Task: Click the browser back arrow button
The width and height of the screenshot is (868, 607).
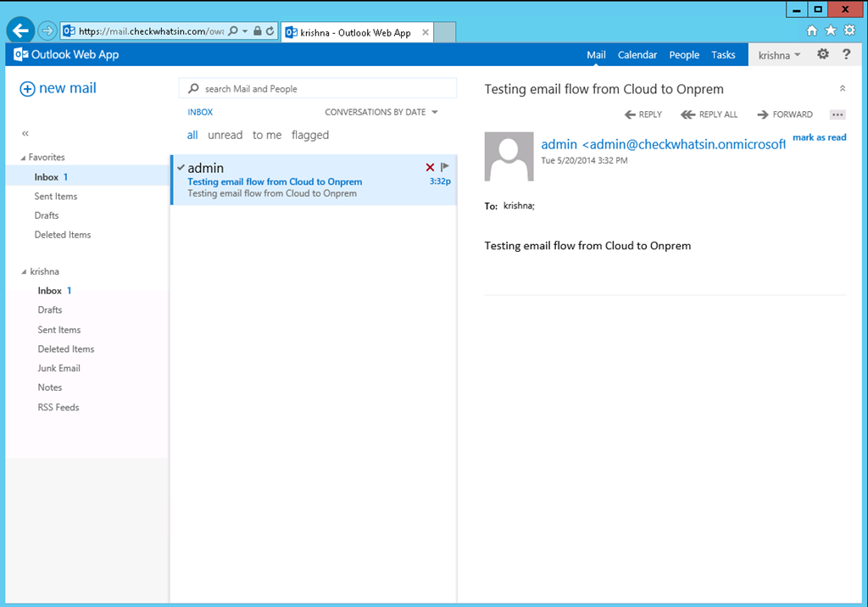Action: pyautogui.click(x=20, y=31)
